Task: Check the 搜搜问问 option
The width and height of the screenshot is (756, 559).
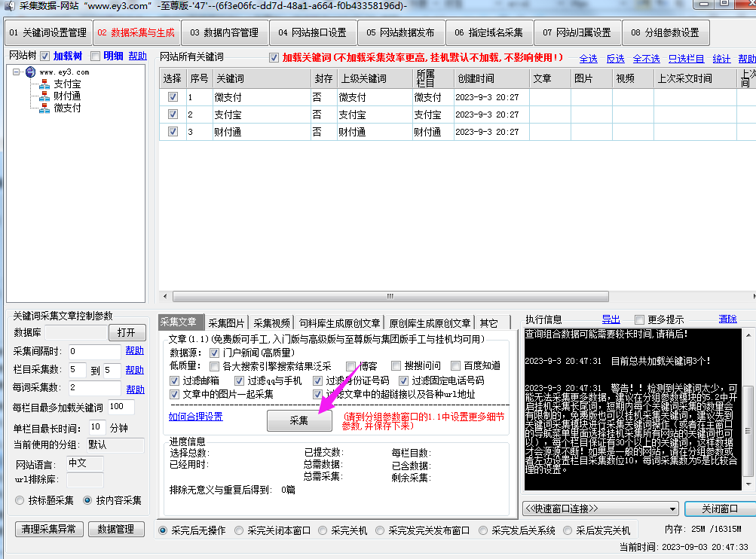Action: pos(396,365)
